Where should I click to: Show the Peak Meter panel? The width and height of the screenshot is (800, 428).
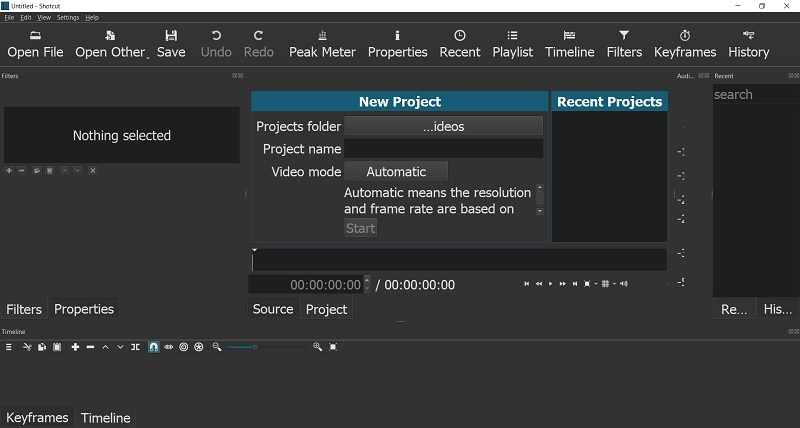pyautogui.click(x=322, y=44)
